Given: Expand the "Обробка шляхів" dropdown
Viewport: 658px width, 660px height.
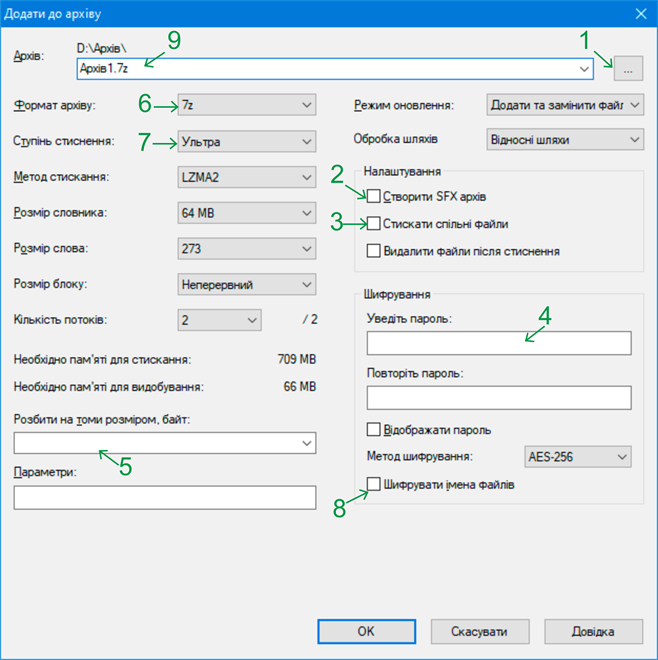Looking at the screenshot, I should [x=564, y=140].
